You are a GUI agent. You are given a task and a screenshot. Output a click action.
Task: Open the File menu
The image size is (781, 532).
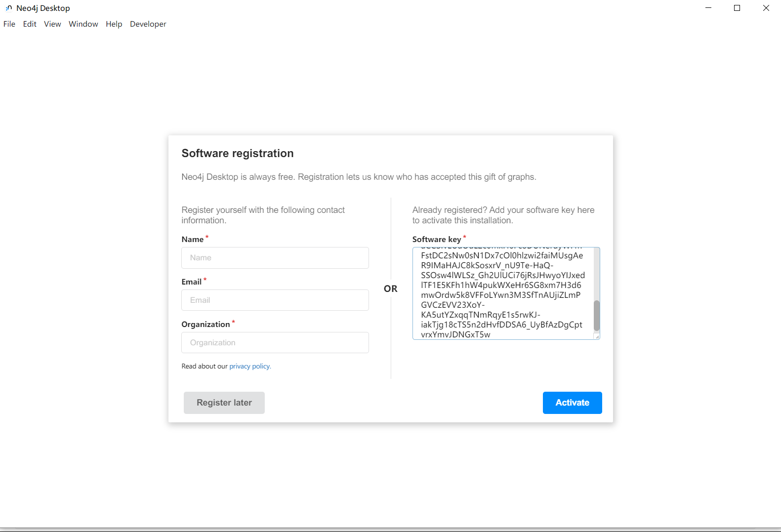9,24
